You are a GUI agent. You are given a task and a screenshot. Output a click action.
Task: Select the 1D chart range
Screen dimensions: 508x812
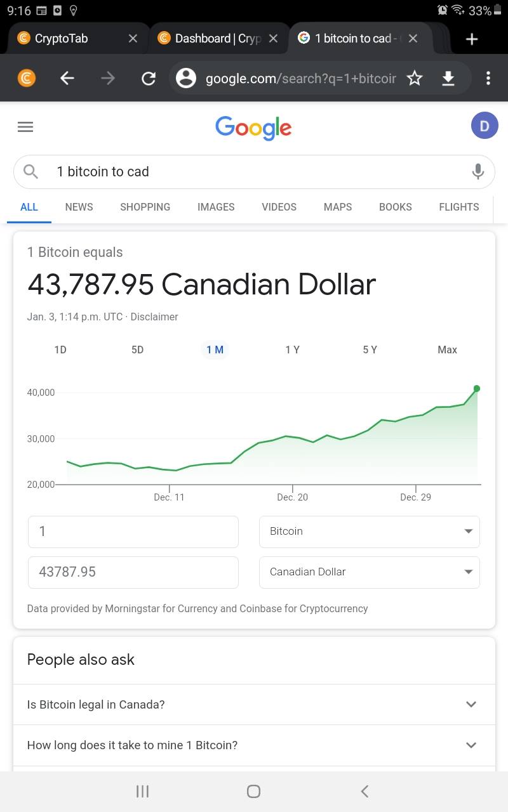(x=60, y=350)
